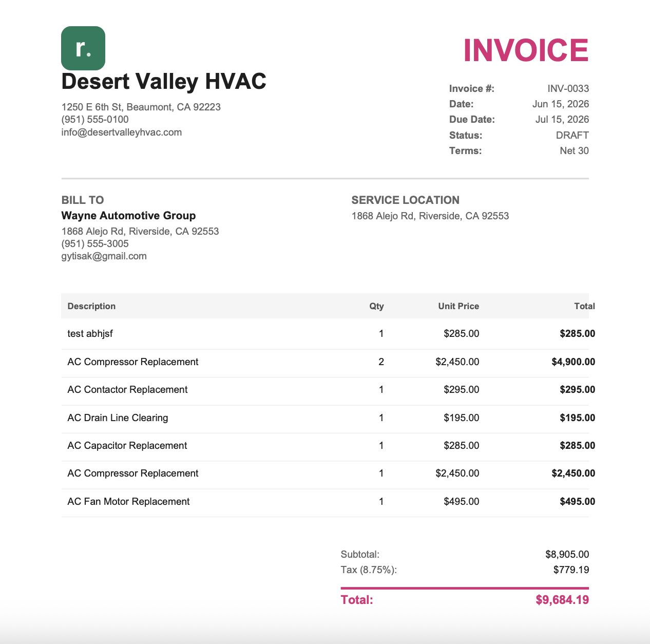Click quantity 2 for AC Compressor Replacement
Viewport: 650px width, 644px height.
click(x=381, y=362)
